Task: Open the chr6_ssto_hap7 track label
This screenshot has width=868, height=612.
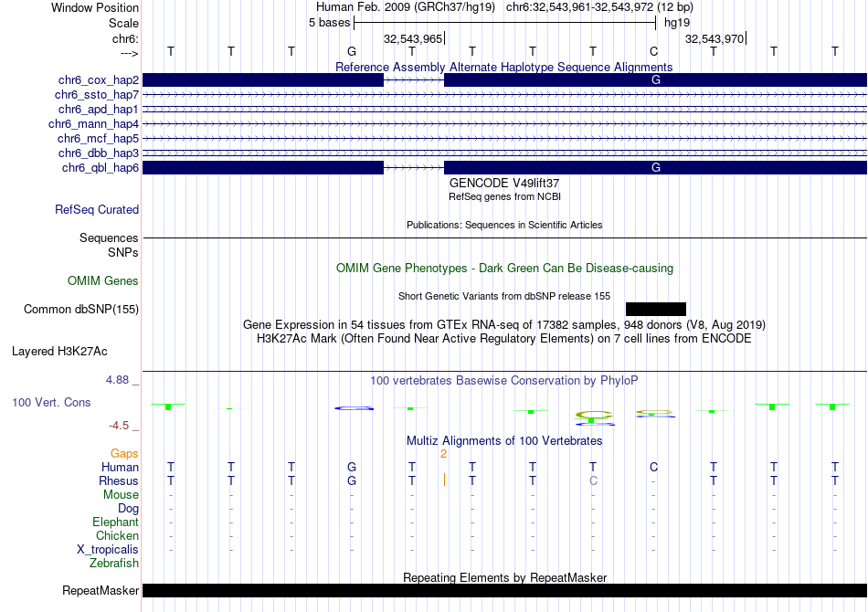Action: (97, 95)
